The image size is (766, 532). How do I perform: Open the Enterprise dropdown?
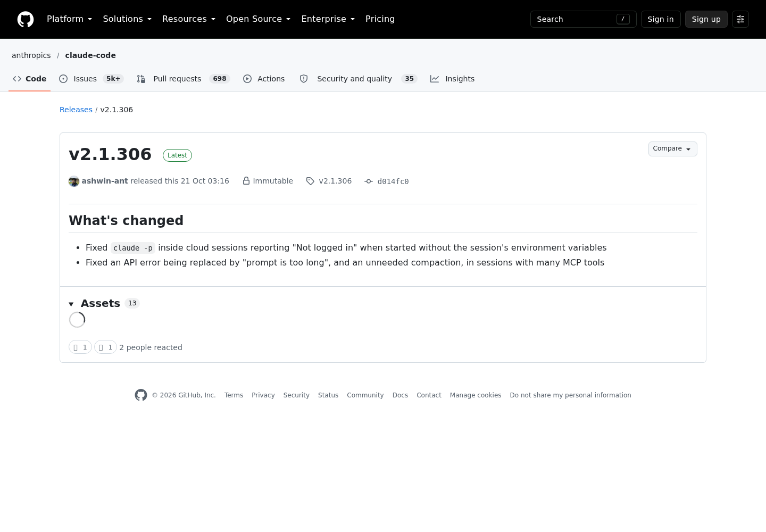pyautogui.click(x=328, y=19)
